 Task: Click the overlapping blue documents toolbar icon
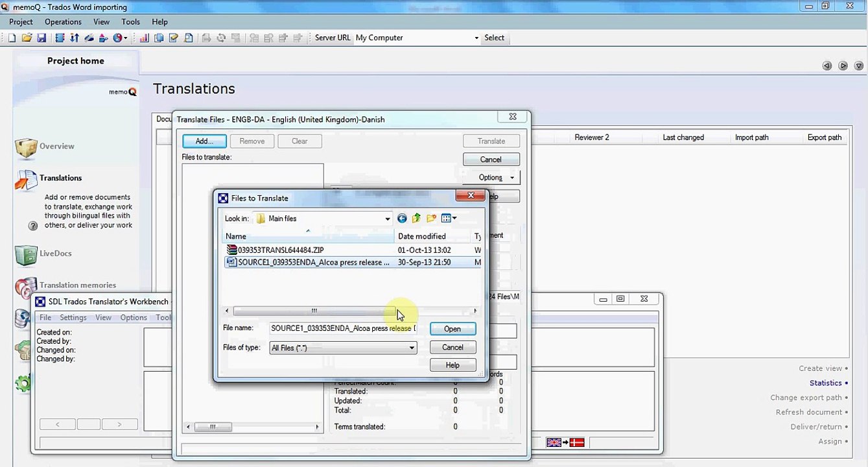tap(159, 38)
